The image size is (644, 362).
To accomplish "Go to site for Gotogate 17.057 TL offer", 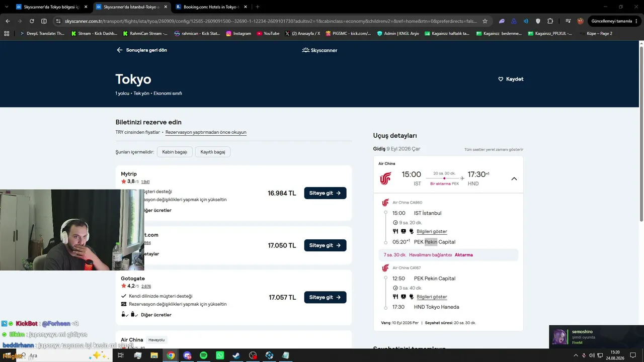I will pyautogui.click(x=325, y=297).
